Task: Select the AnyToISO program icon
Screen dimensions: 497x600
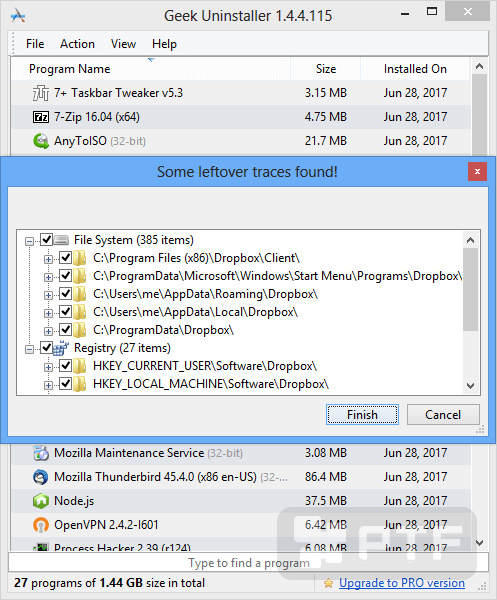Action: coord(41,141)
